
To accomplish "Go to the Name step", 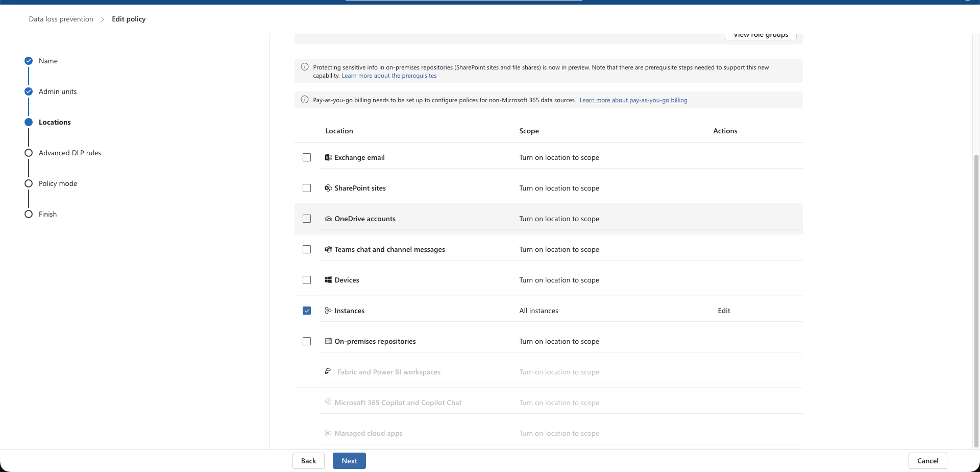I will pyautogui.click(x=48, y=61).
